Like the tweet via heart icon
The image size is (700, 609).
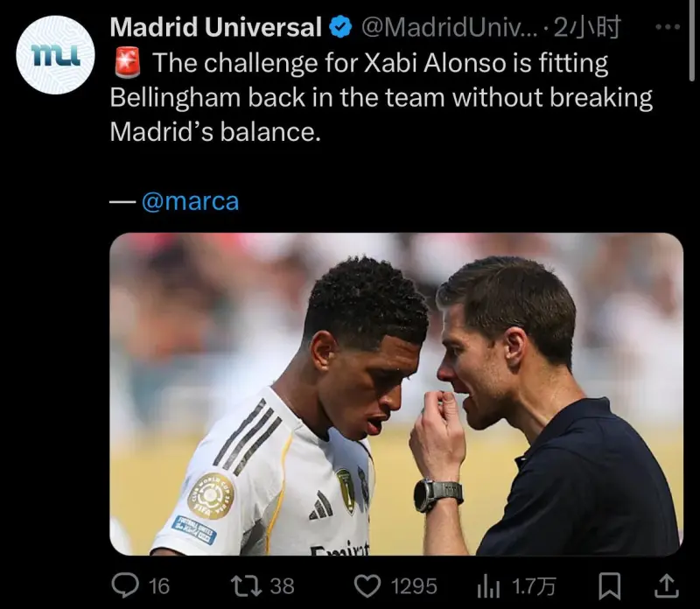367,585
